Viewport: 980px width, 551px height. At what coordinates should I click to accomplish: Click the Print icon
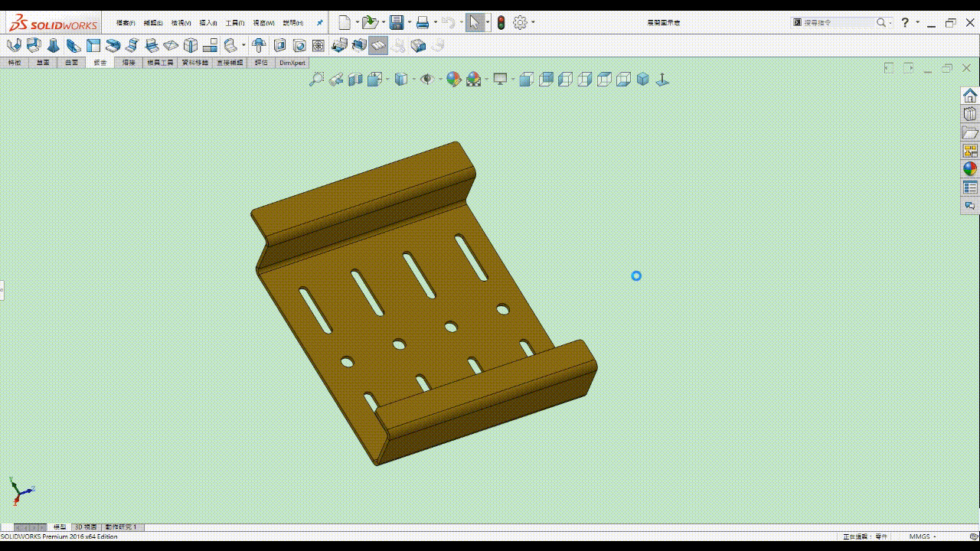(422, 23)
